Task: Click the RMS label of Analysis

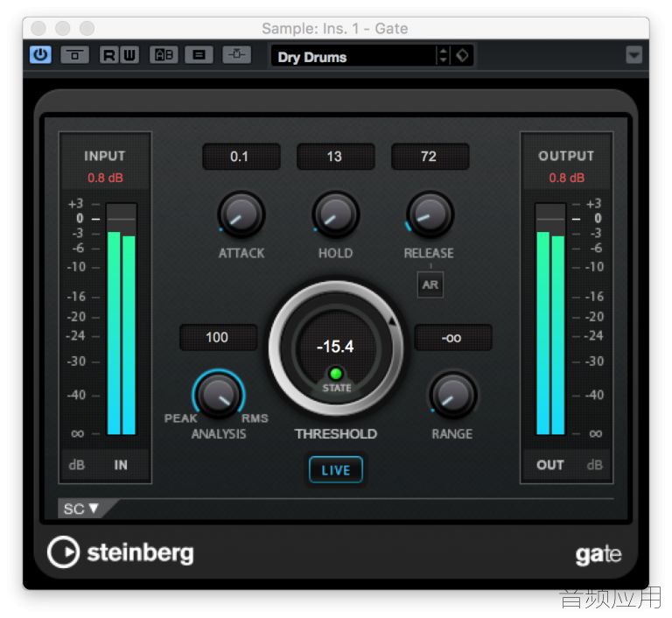Action: click(255, 418)
